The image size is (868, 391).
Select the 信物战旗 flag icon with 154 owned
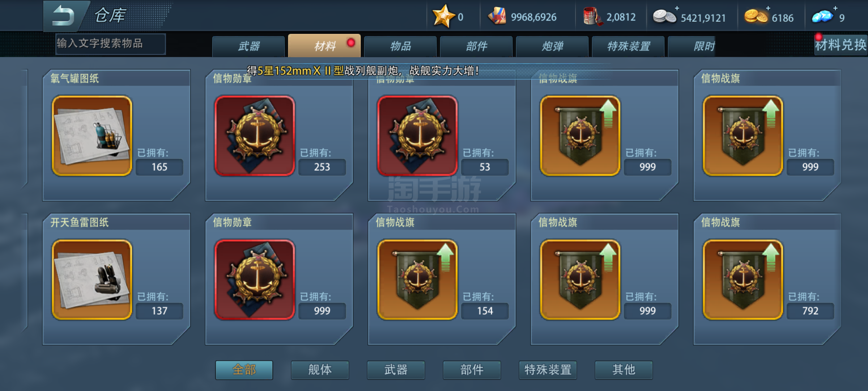tap(417, 279)
